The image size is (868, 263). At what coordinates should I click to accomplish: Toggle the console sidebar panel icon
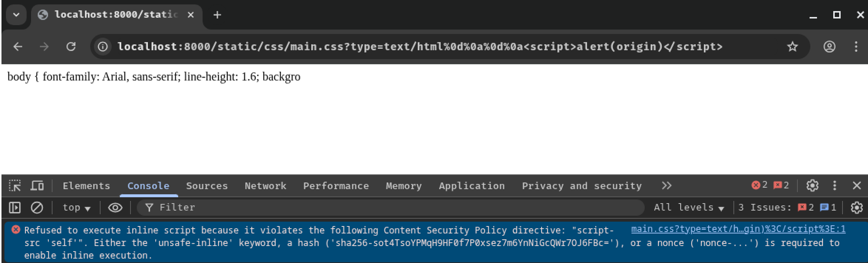15,208
